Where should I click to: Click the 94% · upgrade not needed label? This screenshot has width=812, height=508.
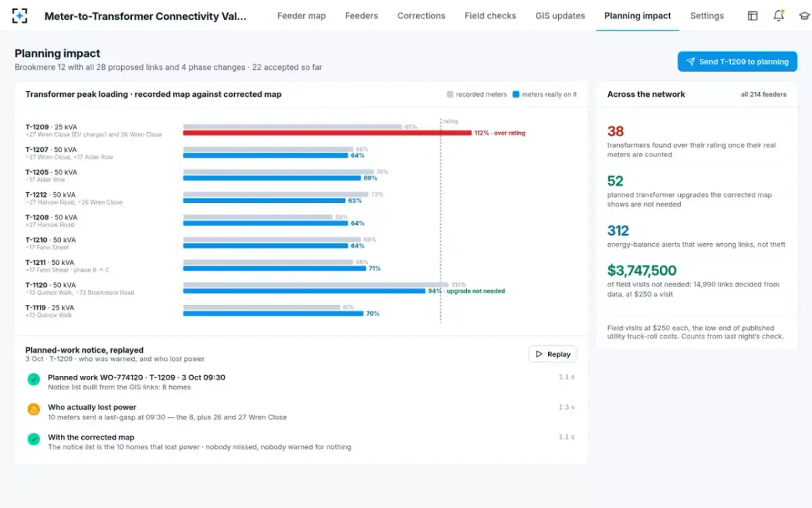tap(466, 291)
